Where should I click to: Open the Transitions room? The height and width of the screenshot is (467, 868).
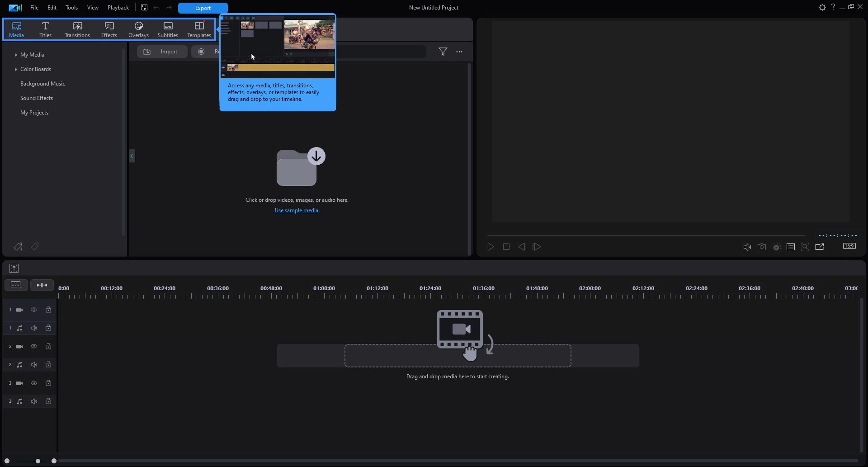[x=77, y=29]
